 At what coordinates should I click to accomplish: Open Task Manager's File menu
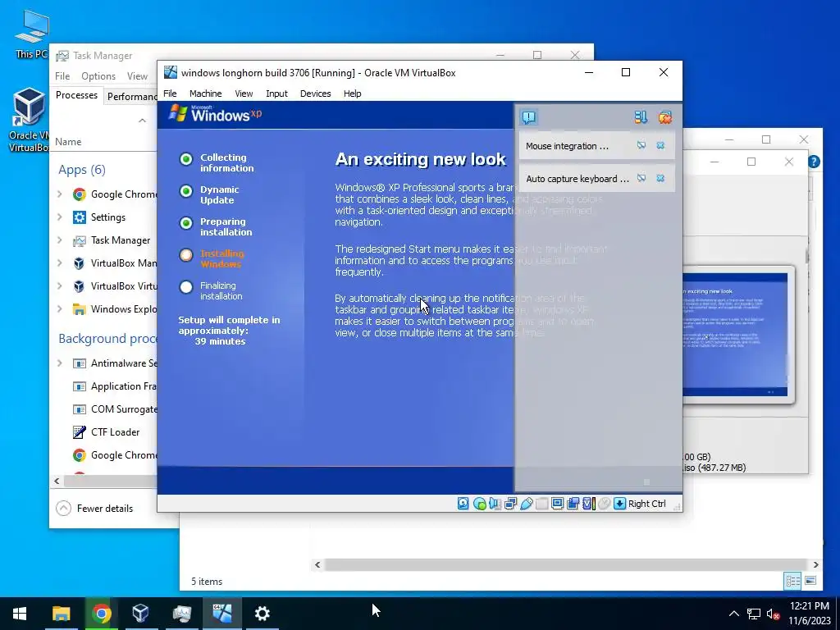click(x=62, y=76)
